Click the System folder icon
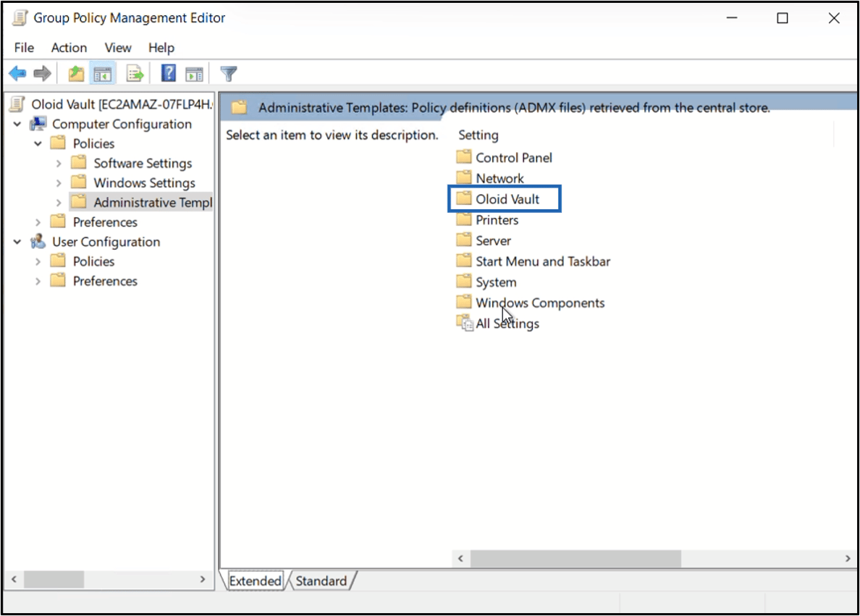 pyautogui.click(x=464, y=282)
